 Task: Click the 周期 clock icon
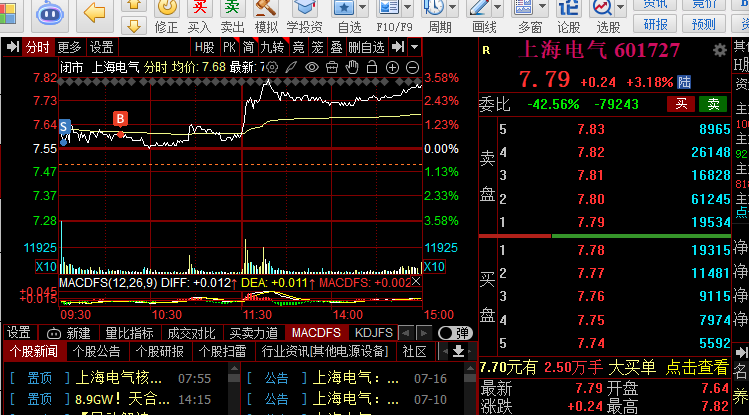[434, 7]
